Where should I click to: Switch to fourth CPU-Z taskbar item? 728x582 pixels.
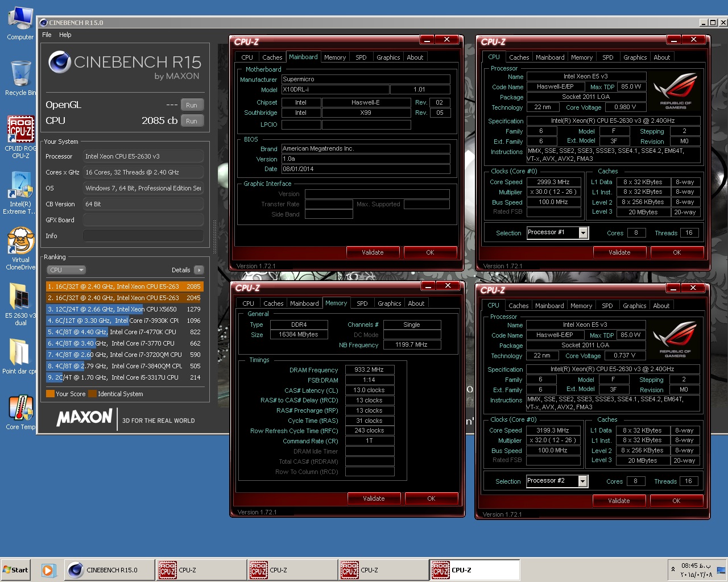pyautogui.click(x=475, y=570)
